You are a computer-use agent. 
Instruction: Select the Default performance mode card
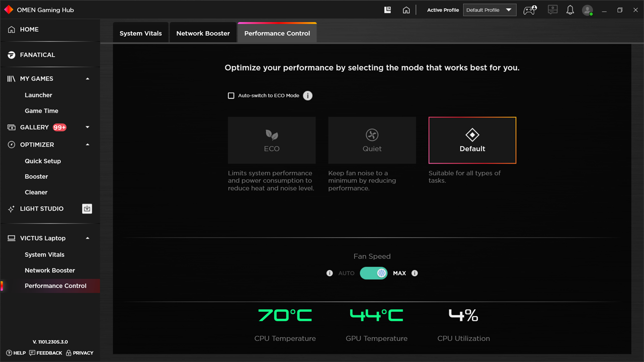point(472,140)
